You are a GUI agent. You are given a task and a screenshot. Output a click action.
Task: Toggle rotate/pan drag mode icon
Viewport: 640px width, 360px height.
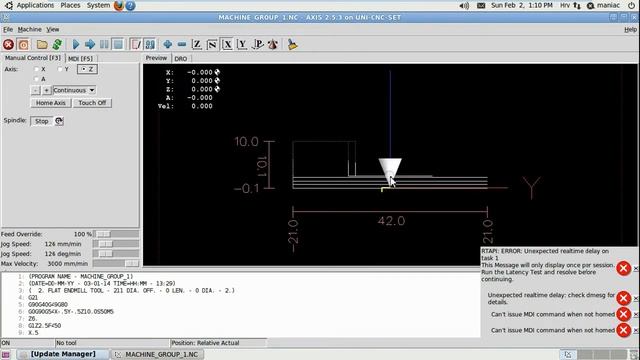pyautogui.click(x=273, y=44)
